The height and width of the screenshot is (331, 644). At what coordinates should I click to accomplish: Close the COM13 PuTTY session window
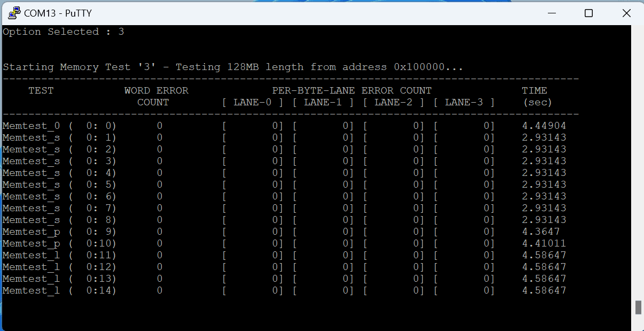pyautogui.click(x=626, y=13)
